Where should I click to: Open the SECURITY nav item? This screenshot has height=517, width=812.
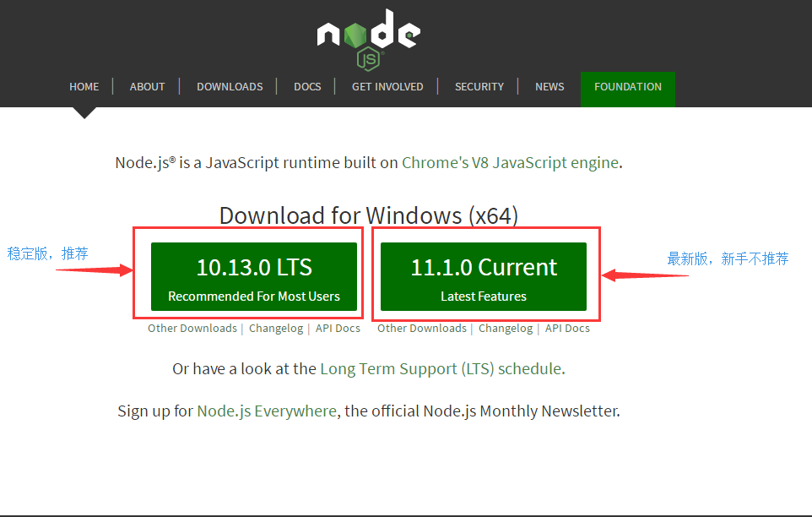479,86
